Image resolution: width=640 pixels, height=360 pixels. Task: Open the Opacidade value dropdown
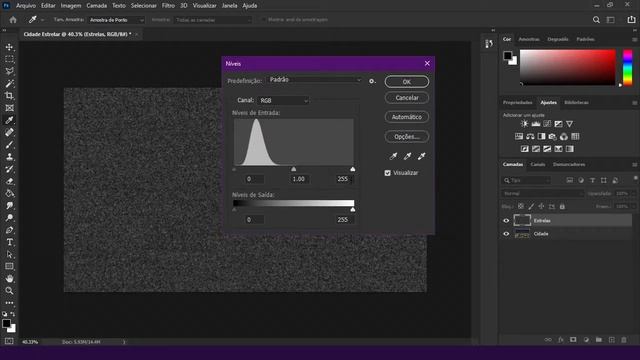coord(625,193)
